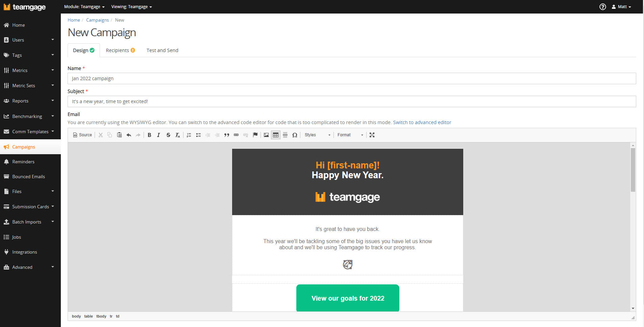This screenshot has width=644, height=327.
Task: Click the editor resize handle corner
Action: (633, 317)
